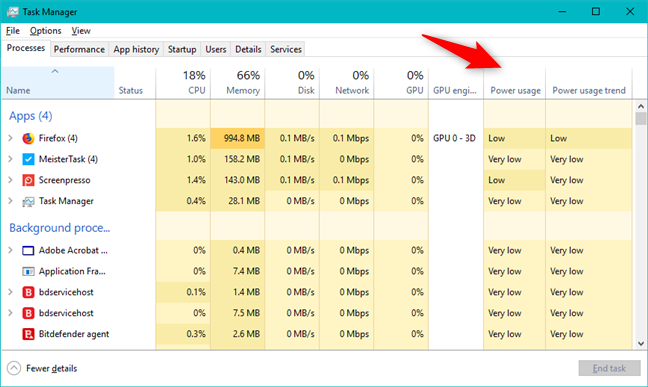648x387 pixels.
Task: Switch to the Users tab
Action: point(216,49)
